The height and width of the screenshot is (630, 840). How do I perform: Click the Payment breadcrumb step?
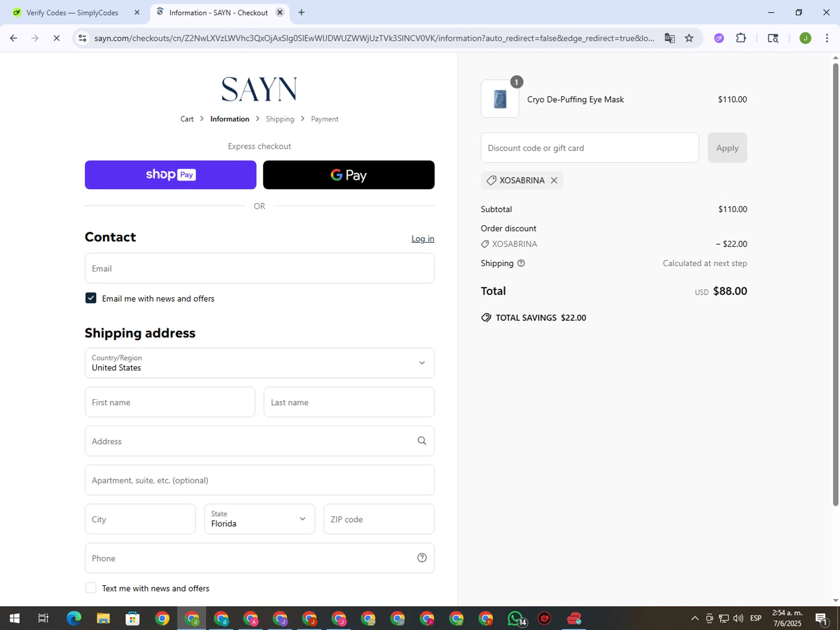pyautogui.click(x=325, y=119)
